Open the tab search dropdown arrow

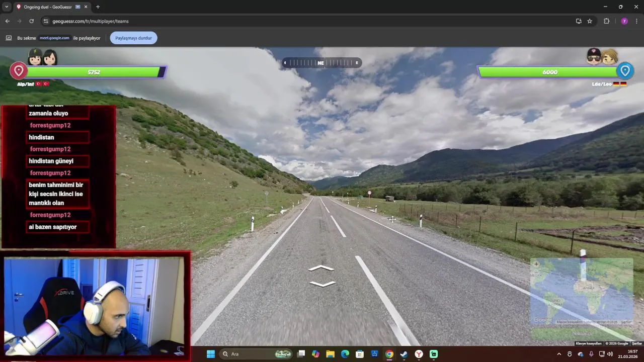tap(7, 7)
